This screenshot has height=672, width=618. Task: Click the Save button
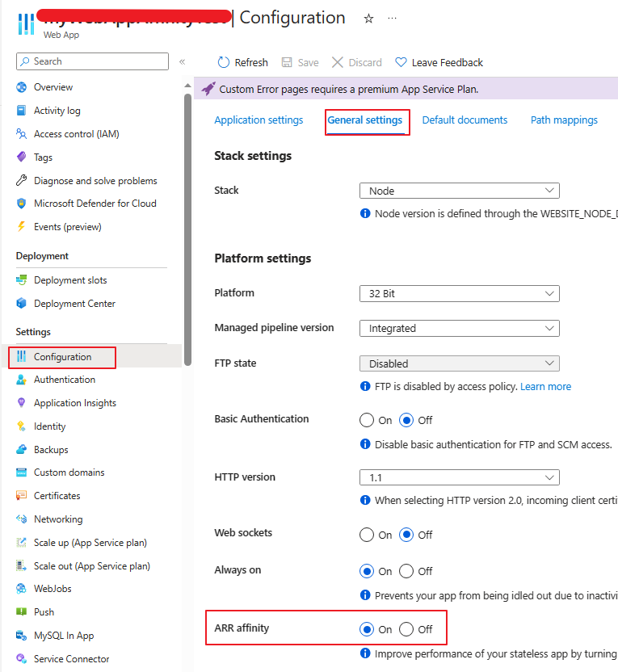point(300,62)
